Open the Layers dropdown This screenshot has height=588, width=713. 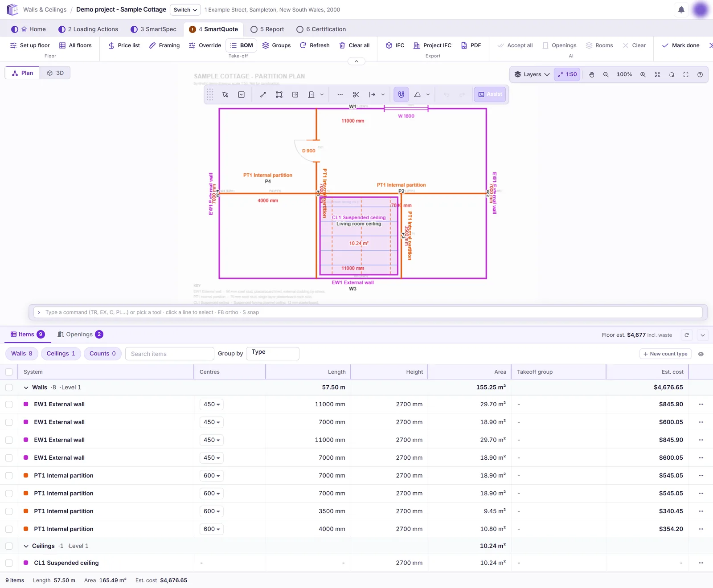pyautogui.click(x=532, y=74)
